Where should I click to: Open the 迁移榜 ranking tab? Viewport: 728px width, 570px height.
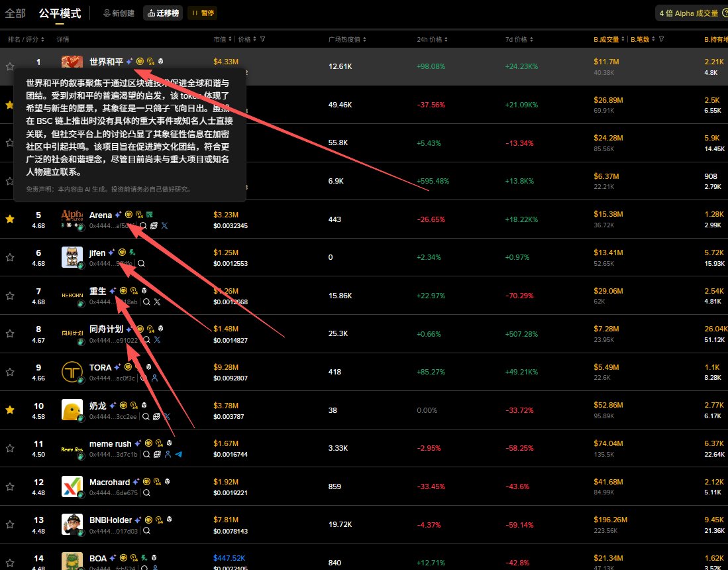click(x=163, y=13)
